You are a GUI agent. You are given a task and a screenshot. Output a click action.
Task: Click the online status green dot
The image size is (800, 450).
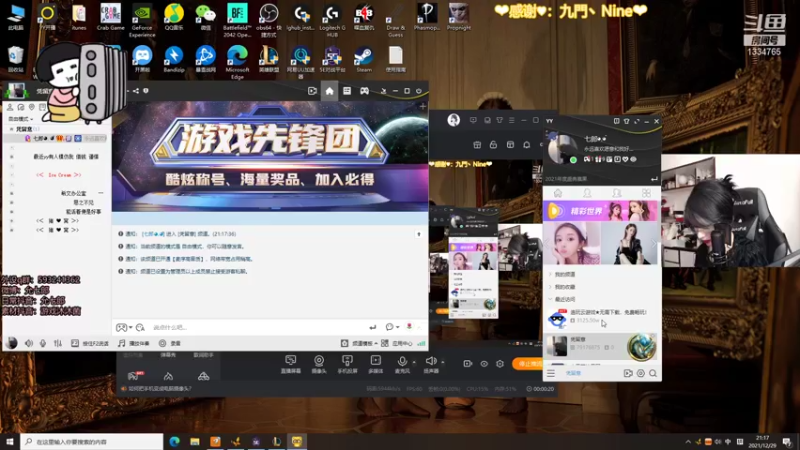point(573,160)
